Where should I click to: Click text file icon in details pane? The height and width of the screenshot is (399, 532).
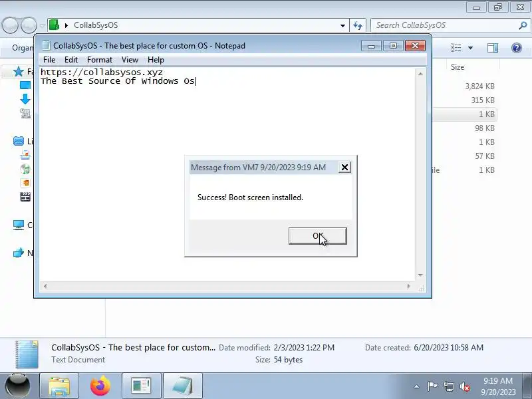pos(27,354)
